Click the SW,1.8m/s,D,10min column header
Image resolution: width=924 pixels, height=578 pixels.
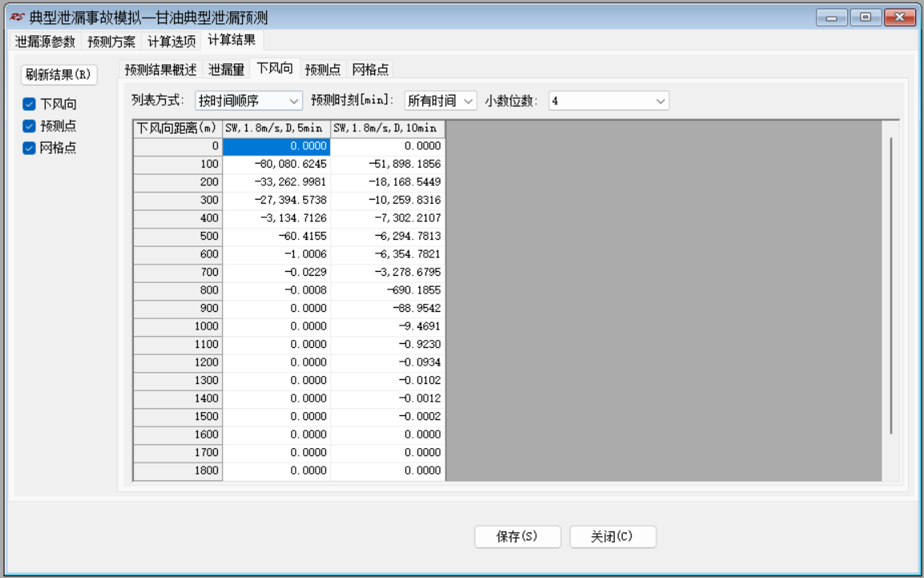tap(388, 128)
